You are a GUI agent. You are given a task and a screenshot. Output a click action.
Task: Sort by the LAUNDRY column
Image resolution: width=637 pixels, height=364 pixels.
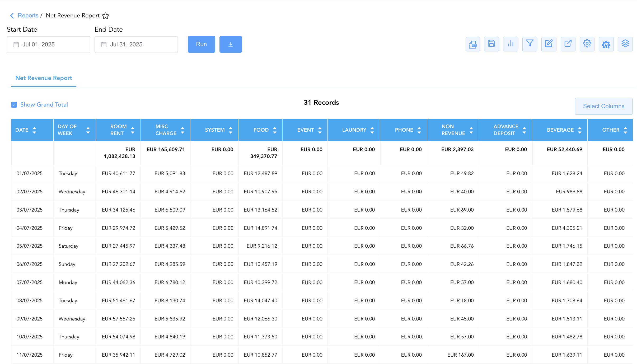(x=372, y=130)
